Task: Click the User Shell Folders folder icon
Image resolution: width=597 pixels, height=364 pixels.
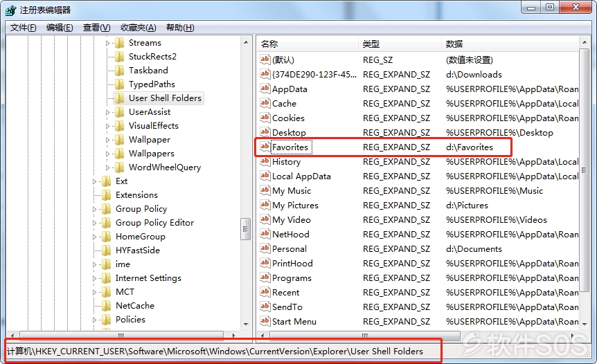Action: pos(120,98)
